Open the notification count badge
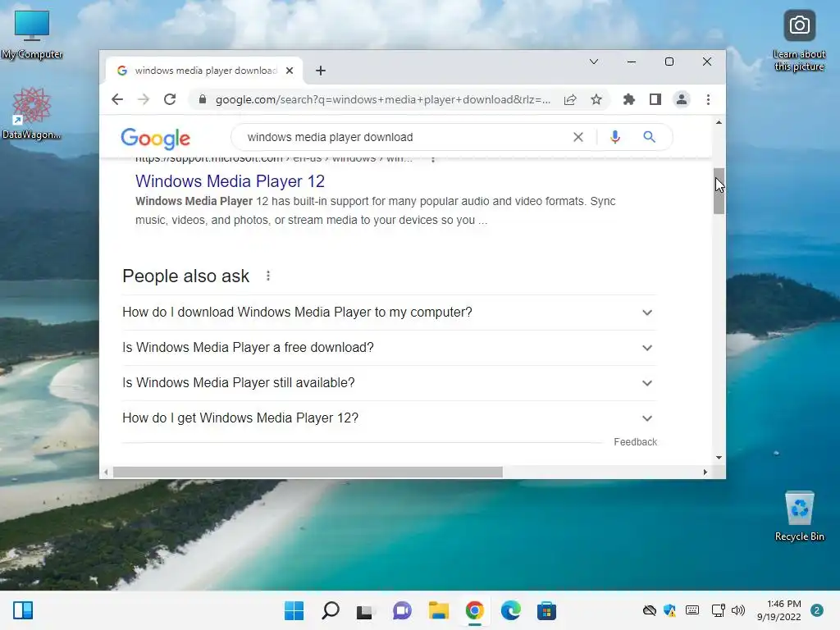Screen dimensions: 840x630 (x=817, y=610)
